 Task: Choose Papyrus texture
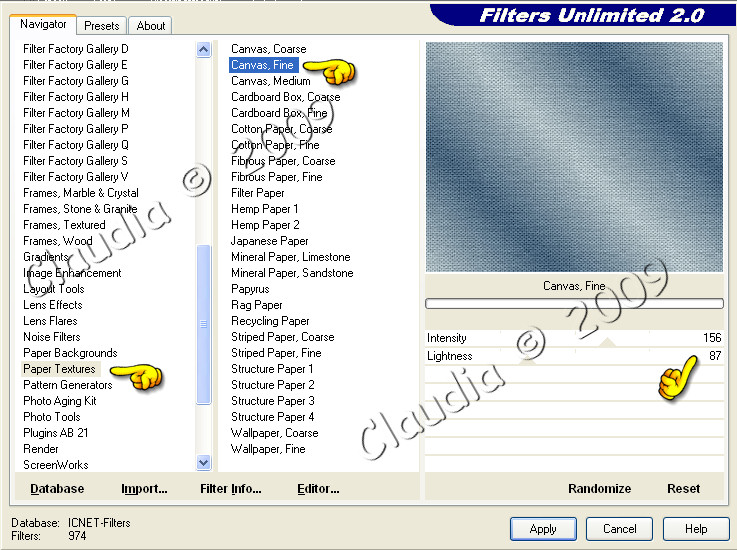point(250,289)
